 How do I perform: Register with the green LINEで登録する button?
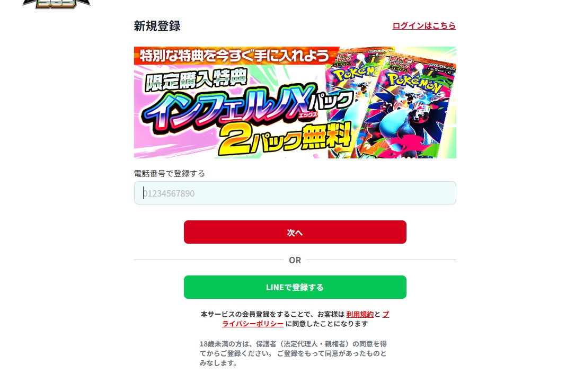coord(295,287)
